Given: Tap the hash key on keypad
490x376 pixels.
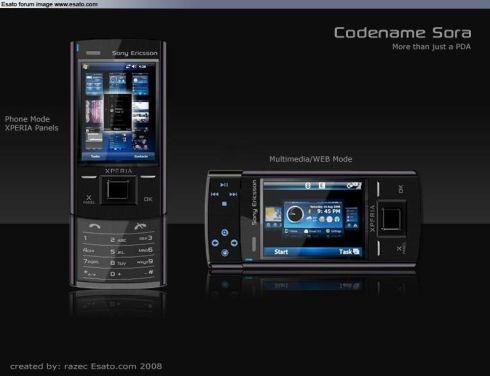Looking at the screenshot, I should [149, 272].
